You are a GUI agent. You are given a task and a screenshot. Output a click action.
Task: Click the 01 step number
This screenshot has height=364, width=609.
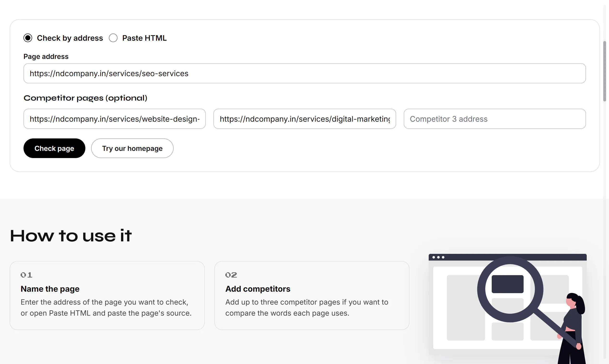[x=26, y=275]
